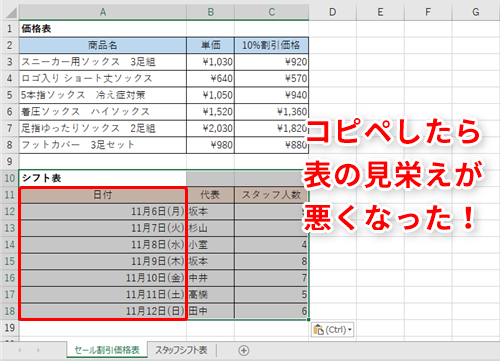The image size is (500, 361).
Task: Click the 小室 representative cell
Action: [x=210, y=245]
